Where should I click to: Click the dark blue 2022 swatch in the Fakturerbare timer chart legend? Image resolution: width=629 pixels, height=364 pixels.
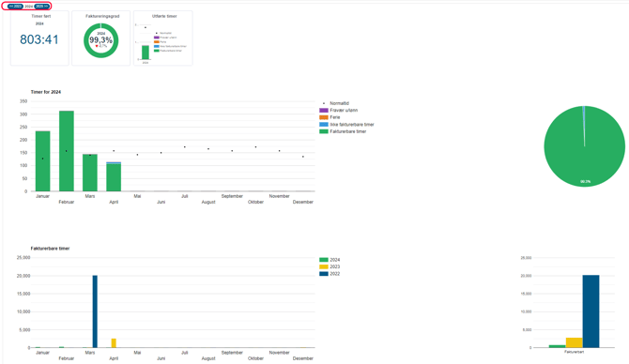324,274
